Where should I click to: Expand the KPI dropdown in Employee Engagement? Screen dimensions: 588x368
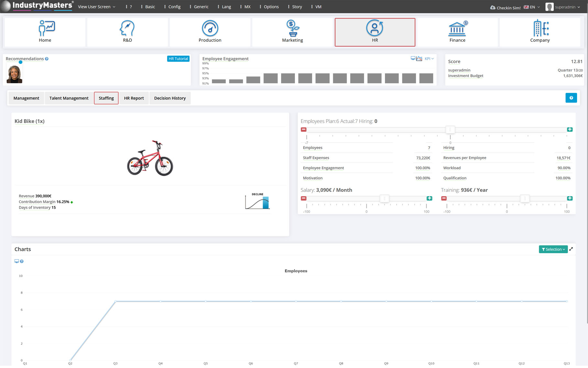[x=429, y=59]
